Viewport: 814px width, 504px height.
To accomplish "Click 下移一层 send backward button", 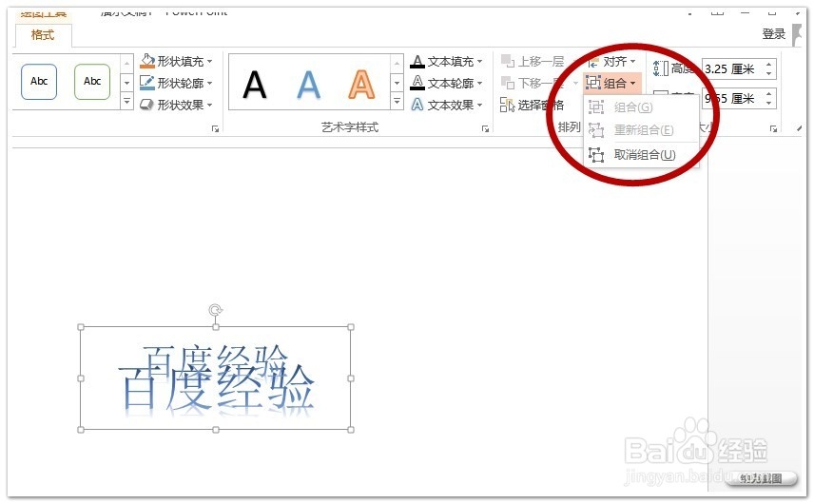I will pos(533,83).
